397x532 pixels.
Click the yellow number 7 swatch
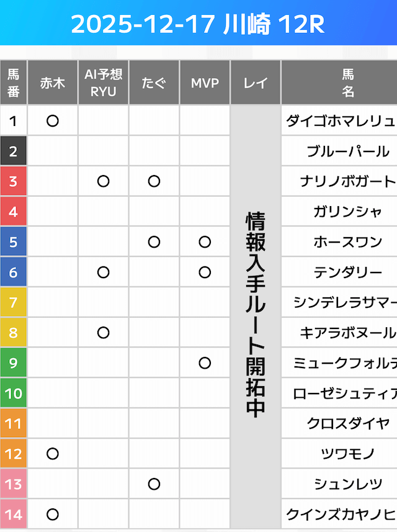point(14,302)
